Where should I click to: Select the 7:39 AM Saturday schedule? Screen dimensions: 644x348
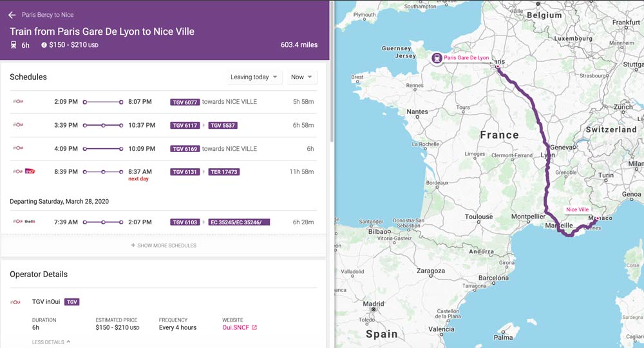pyautogui.click(x=164, y=222)
